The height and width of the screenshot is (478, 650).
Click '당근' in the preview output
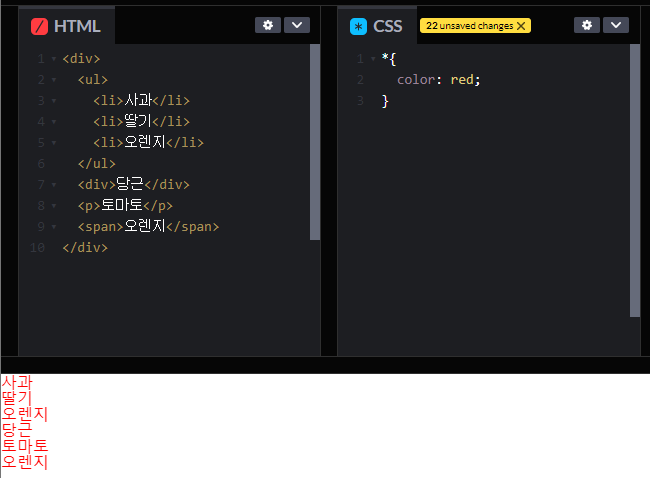17,430
